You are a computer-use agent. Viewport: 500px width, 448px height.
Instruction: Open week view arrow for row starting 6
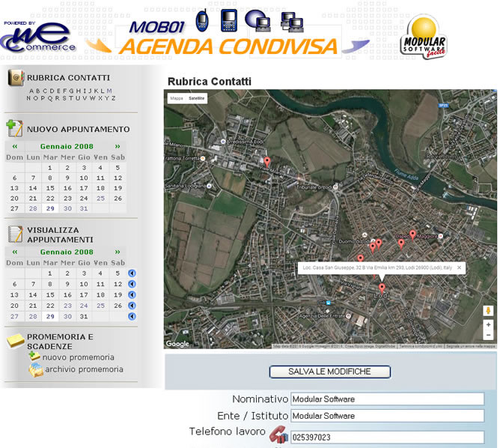click(132, 284)
